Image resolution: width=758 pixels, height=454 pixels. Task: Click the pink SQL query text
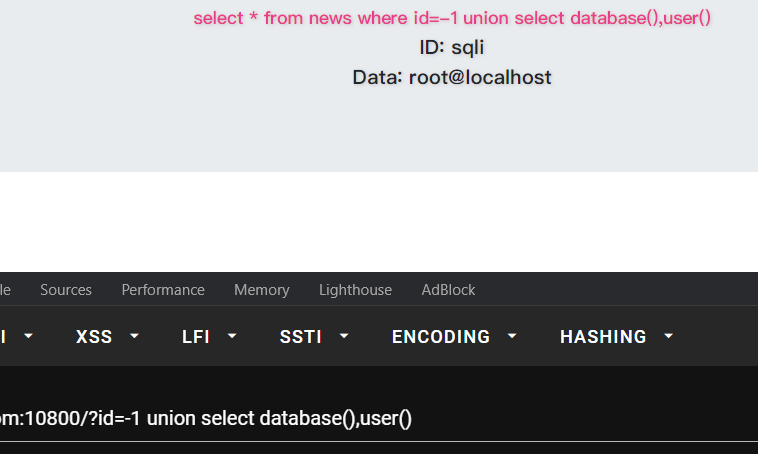[x=452, y=18]
